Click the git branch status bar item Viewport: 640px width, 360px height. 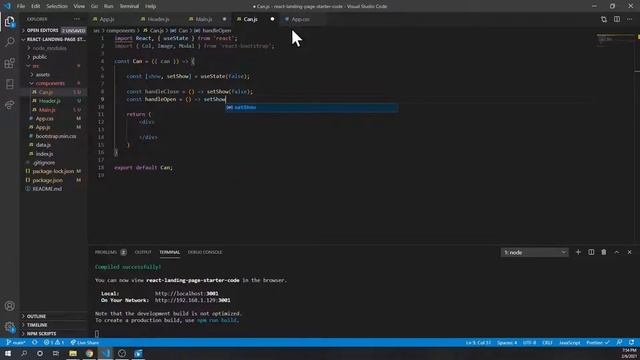16,342
